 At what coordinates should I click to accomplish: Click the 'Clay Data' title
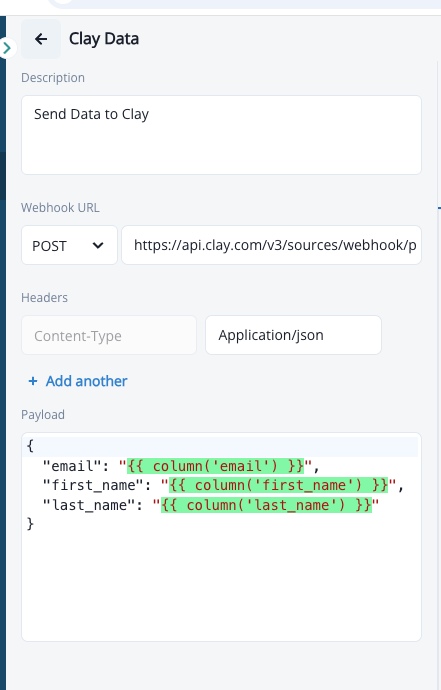click(104, 39)
